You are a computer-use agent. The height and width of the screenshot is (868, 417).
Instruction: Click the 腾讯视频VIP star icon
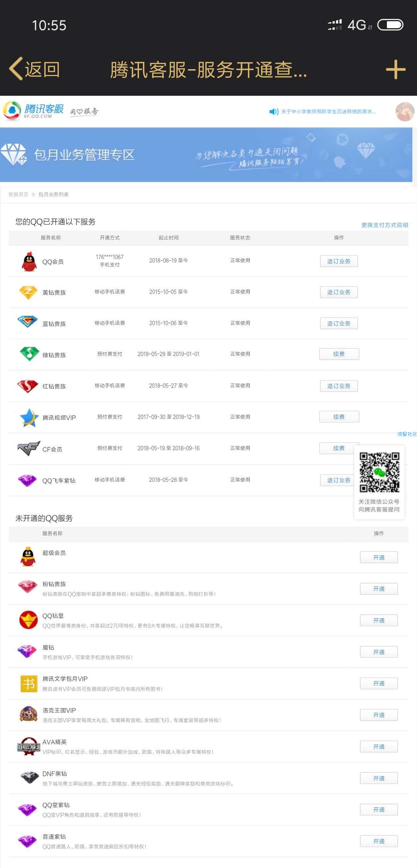point(29,418)
